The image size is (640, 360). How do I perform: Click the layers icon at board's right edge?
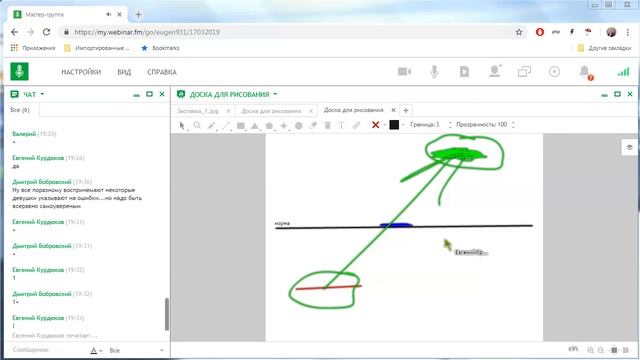coord(629,147)
